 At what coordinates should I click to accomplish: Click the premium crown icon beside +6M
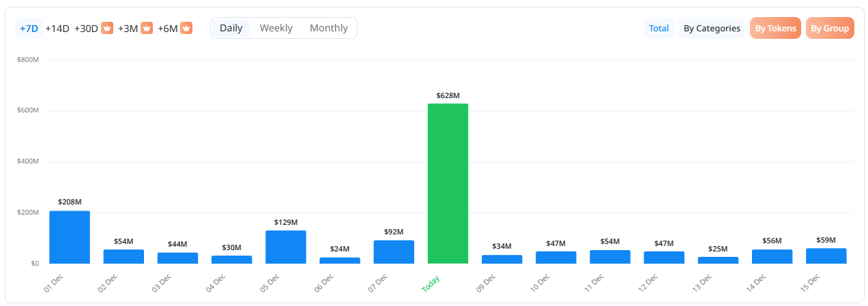pos(186,29)
